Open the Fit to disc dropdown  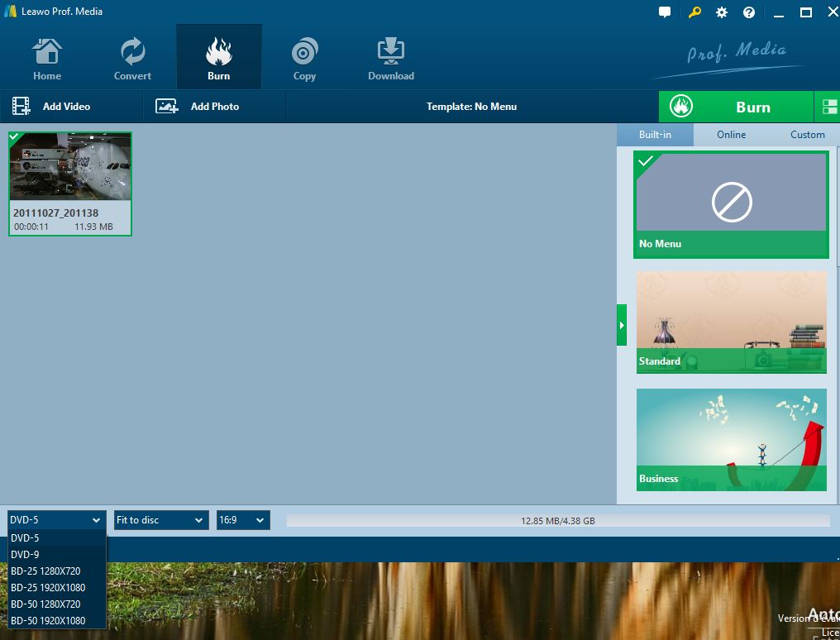[161, 520]
